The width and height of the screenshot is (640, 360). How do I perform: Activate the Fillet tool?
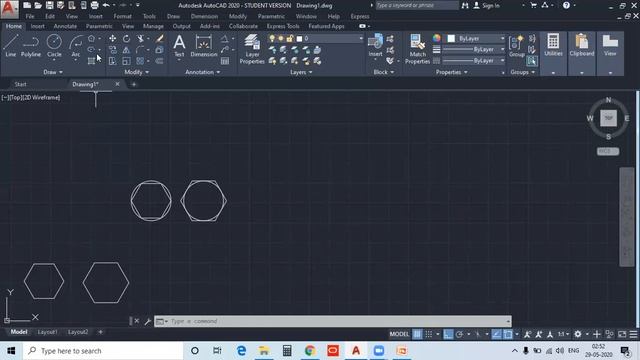point(140,50)
